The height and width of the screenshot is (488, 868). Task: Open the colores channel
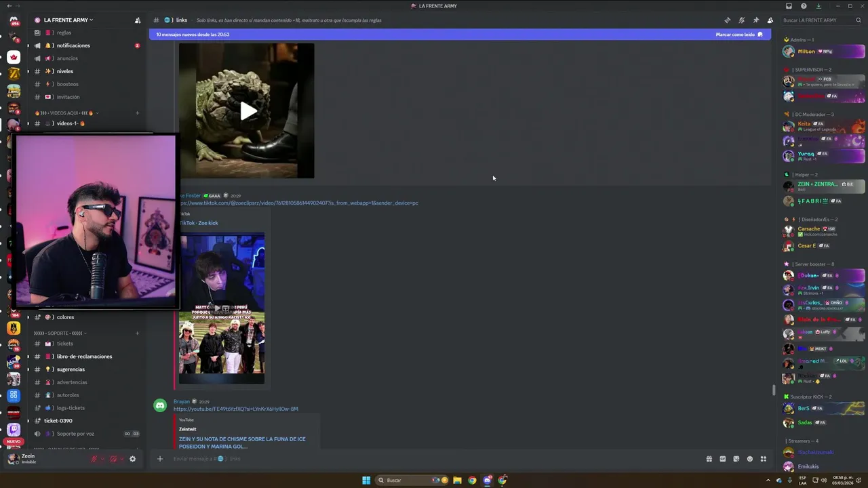(87, 317)
